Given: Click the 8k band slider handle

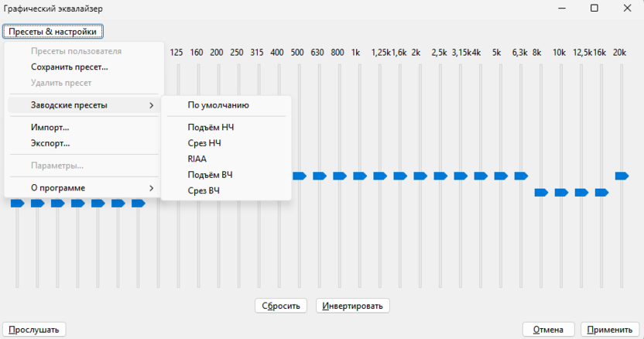Looking at the screenshot, I should [541, 192].
